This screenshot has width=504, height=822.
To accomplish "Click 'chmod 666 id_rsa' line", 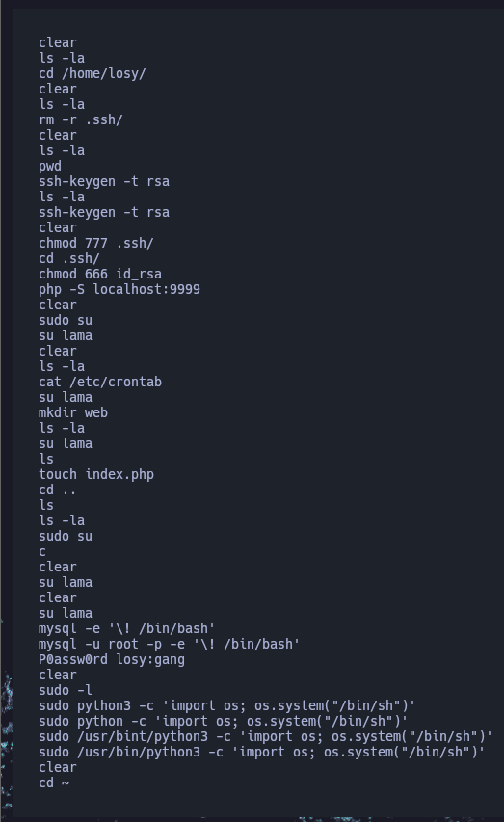I will 100,275.
